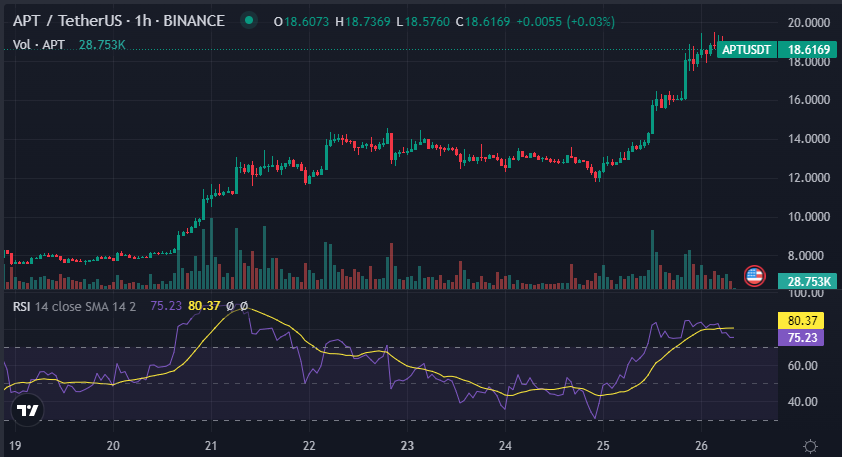
Task: Click the high price value H18.7369
Action: click(x=363, y=22)
